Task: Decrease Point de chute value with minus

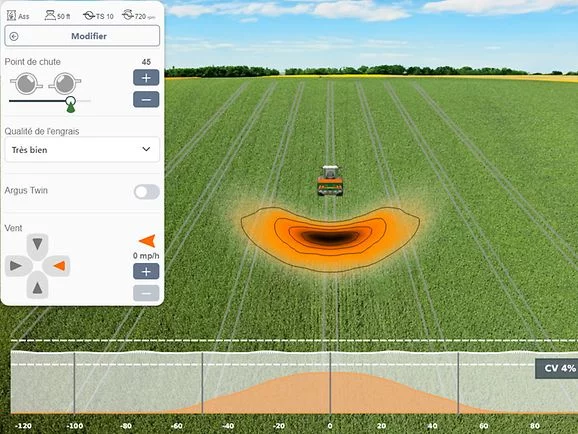Action: 146,100
